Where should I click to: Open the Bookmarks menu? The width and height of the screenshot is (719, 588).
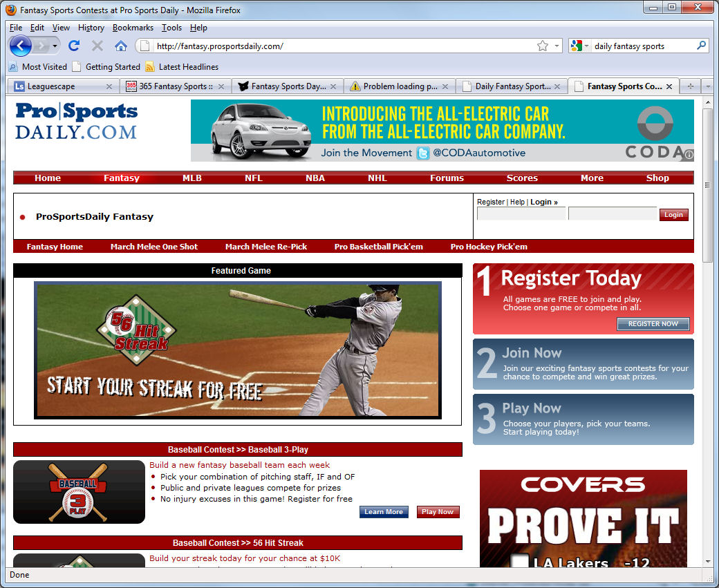tap(133, 28)
